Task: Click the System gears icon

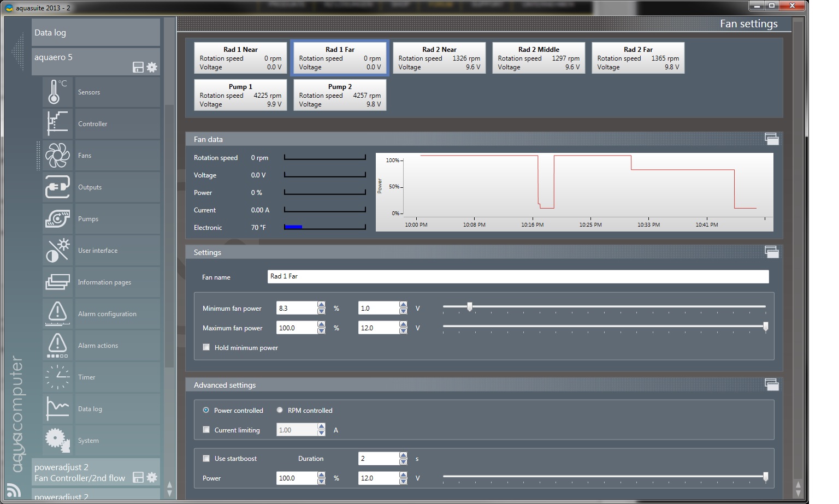Action: [57, 440]
